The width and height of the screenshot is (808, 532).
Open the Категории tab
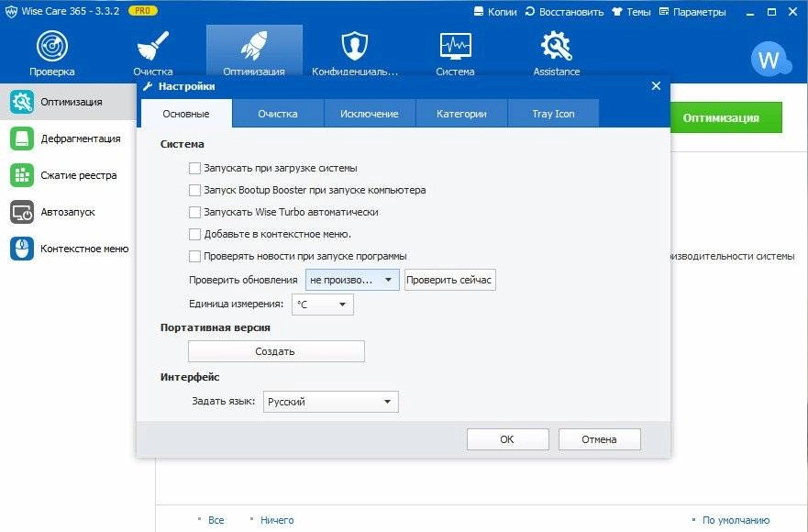pyautogui.click(x=461, y=114)
